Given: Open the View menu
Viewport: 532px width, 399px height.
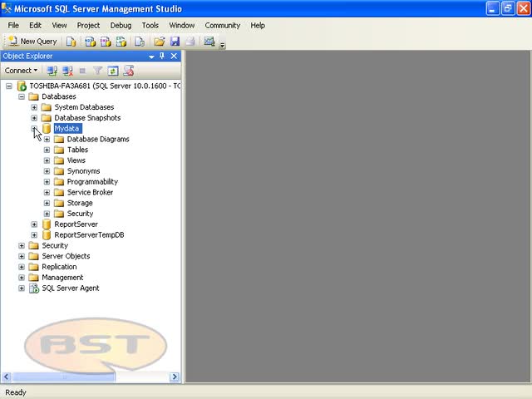Looking at the screenshot, I should click(59, 26).
